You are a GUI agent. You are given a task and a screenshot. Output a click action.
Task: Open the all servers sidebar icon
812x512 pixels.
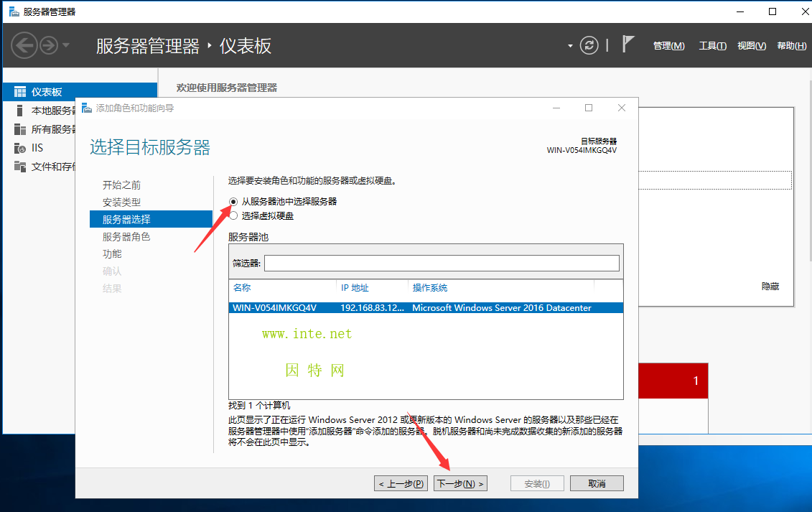(19, 129)
